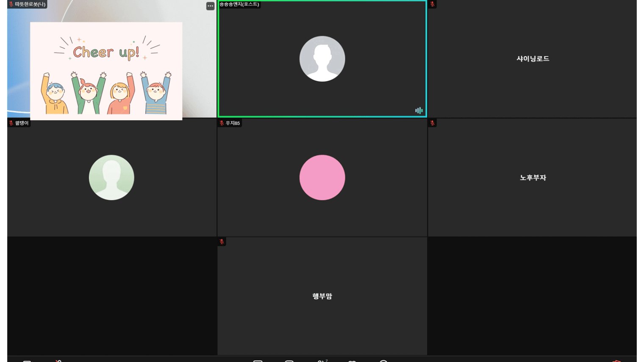Click the muted mic icon beside 월탱이
Image resolution: width=644 pixels, height=362 pixels.
(x=11, y=123)
